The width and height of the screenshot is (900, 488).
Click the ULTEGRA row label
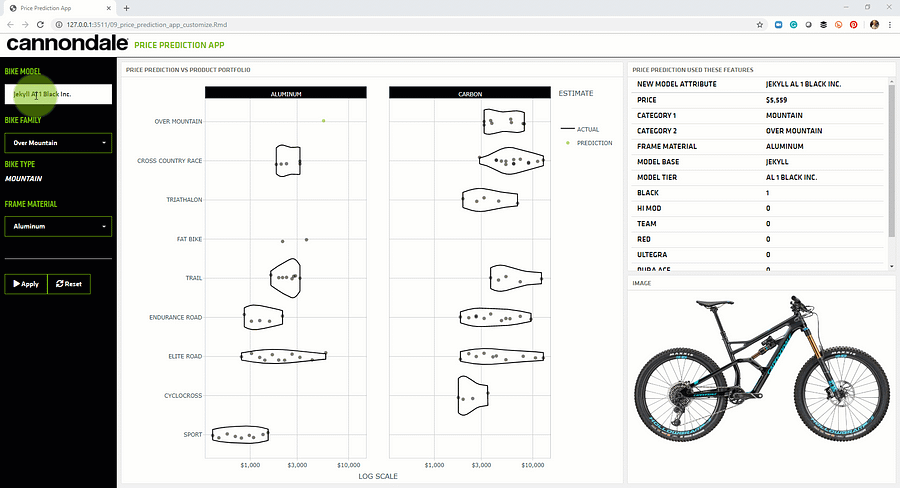652,254
